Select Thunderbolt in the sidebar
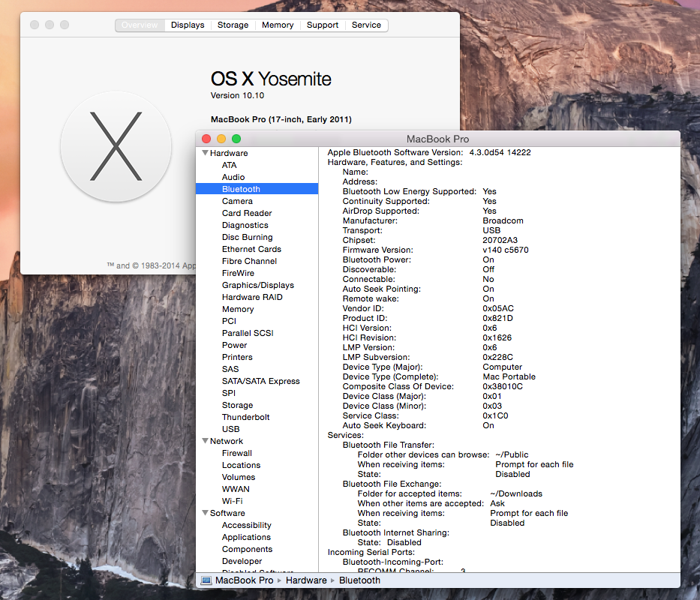This screenshot has width=700, height=600. pos(245,417)
